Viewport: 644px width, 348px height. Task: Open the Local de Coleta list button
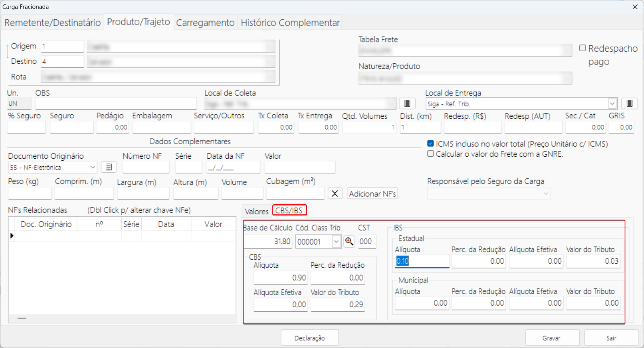pyautogui.click(x=407, y=104)
